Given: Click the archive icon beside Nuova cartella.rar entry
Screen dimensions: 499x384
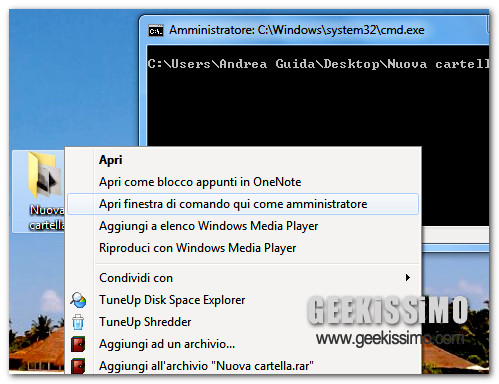Looking at the screenshot, I should (78, 366).
